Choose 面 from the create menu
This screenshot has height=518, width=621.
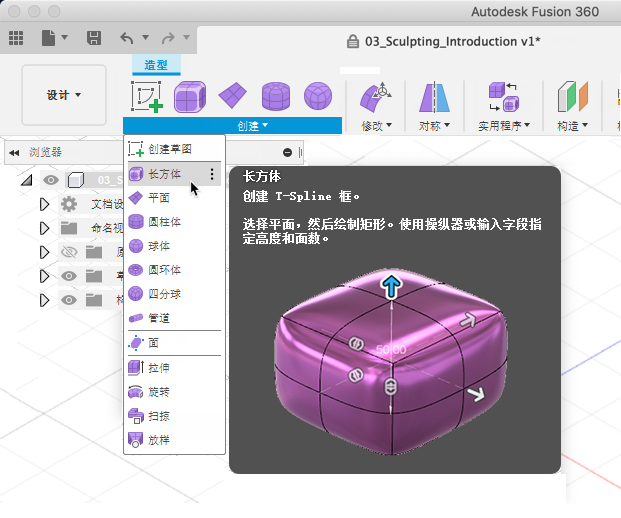pyautogui.click(x=174, y=343)
